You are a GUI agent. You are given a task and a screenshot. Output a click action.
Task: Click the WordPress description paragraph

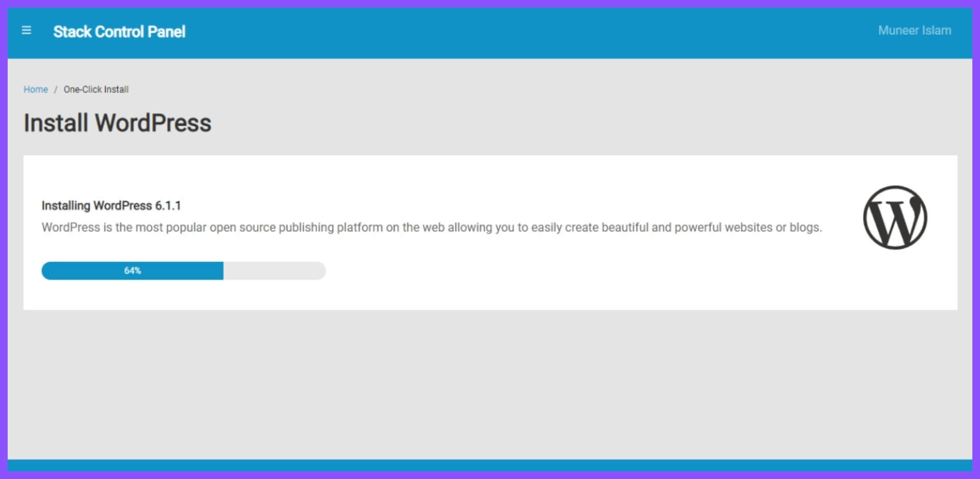point(431,227)
